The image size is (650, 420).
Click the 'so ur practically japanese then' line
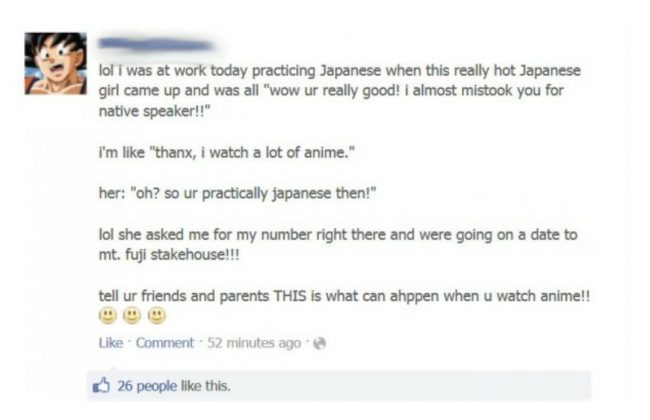tap(237, 194)
